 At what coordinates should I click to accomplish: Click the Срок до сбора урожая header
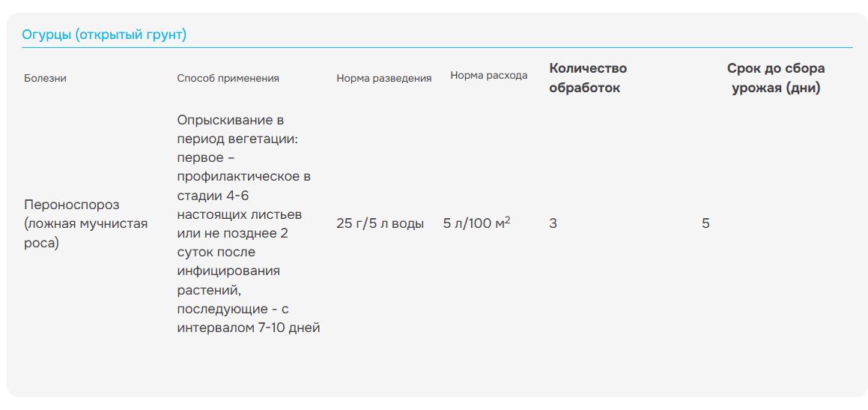[x=776, y=78]
